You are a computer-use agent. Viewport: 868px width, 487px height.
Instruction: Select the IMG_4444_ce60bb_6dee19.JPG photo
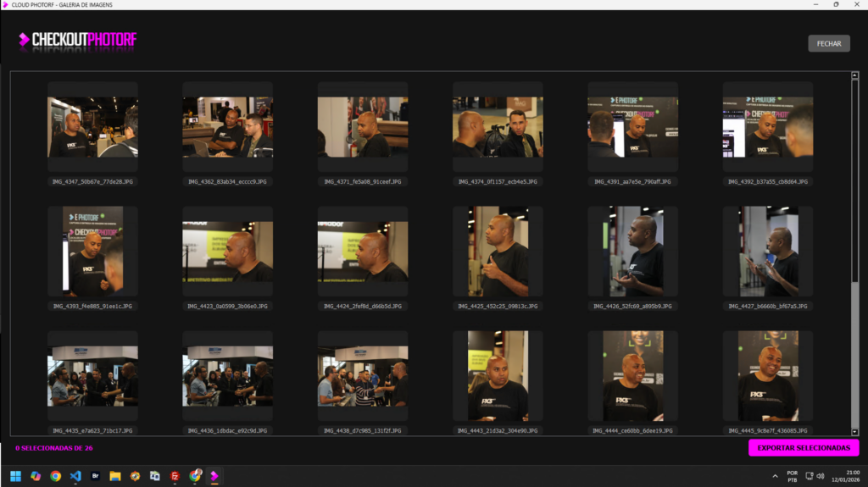[632, 376]
